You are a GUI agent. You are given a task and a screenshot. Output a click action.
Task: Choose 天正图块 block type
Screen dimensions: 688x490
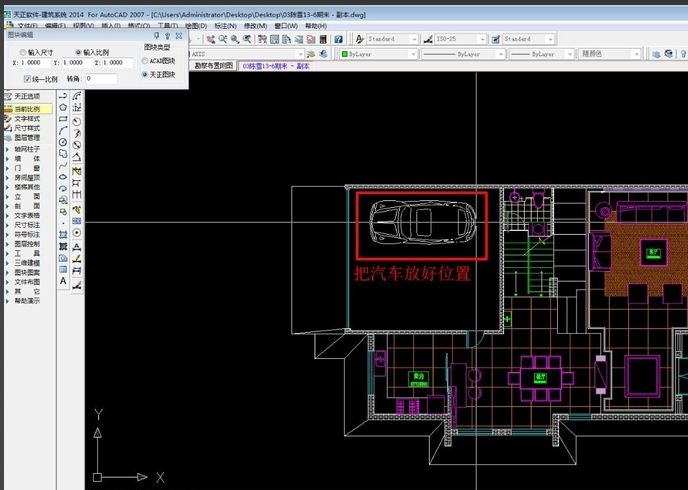(x=145, y=75)
